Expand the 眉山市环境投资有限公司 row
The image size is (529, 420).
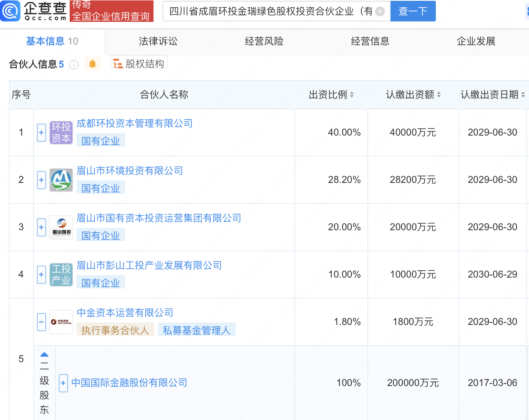tap(41, 180)
